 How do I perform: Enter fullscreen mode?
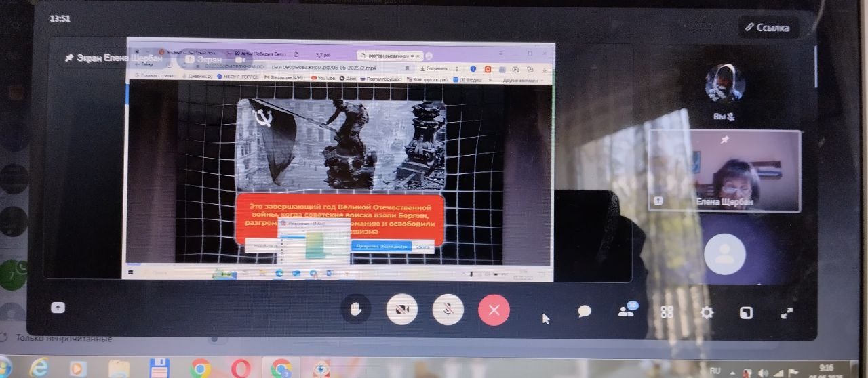pos(787,313)
